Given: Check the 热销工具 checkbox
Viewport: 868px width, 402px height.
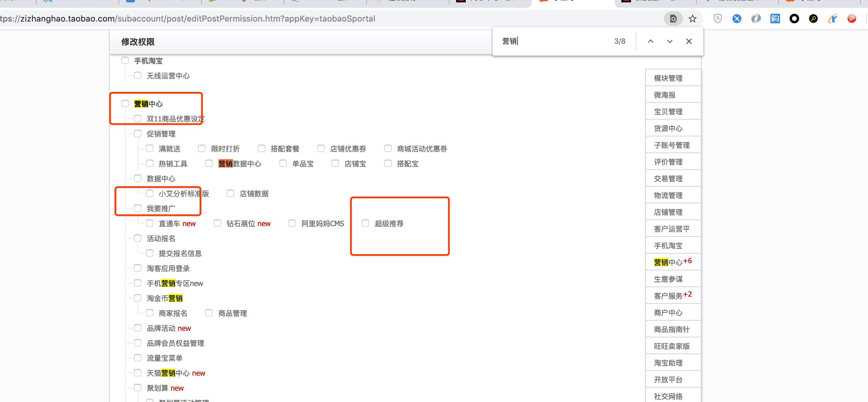Looking at the screenshot, I should coord(150,163).
